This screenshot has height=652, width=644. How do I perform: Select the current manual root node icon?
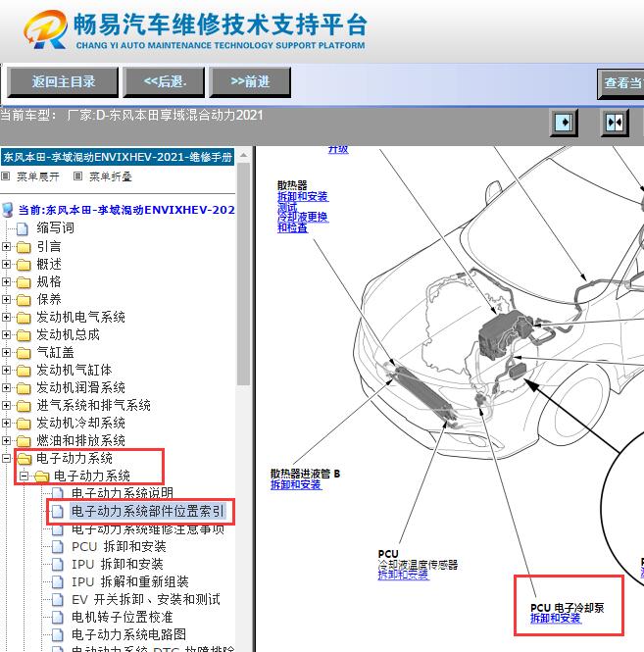click(x=8, y=210)
